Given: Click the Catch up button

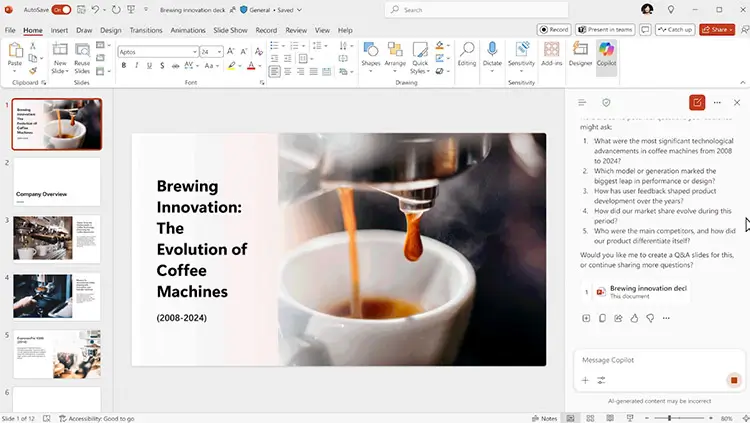Looking at the screenshot, I should pos(675,30).
